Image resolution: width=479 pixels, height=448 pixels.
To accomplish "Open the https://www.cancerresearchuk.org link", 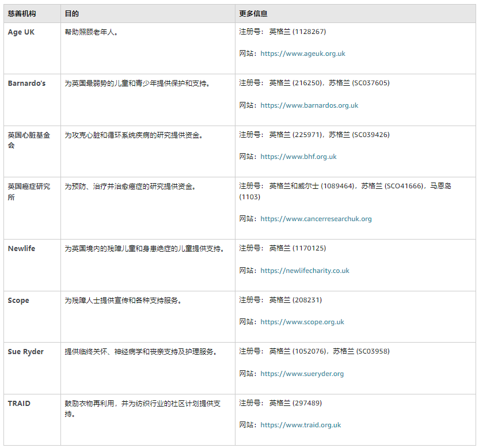I will tap(316, 219).
